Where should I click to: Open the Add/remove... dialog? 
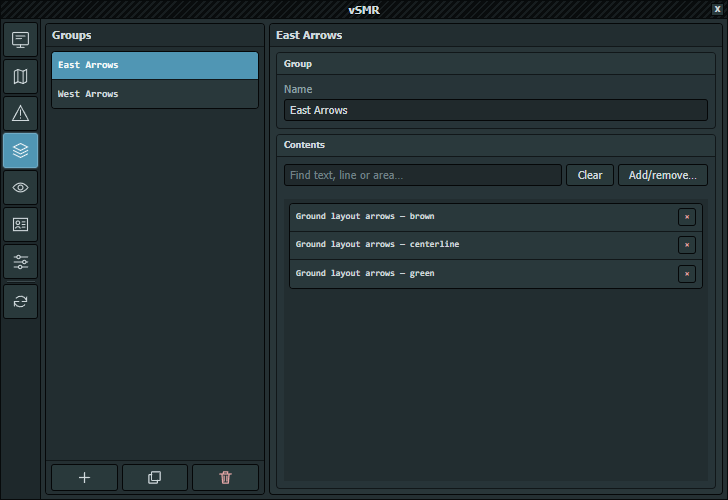(663, 175)
